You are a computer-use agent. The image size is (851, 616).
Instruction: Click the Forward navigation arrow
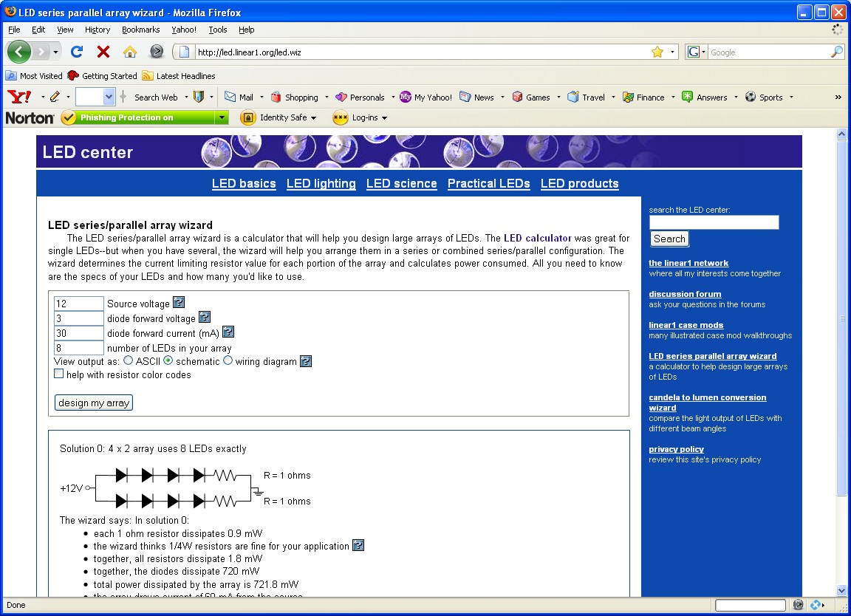pyautogui.click(x=41, y=52)
